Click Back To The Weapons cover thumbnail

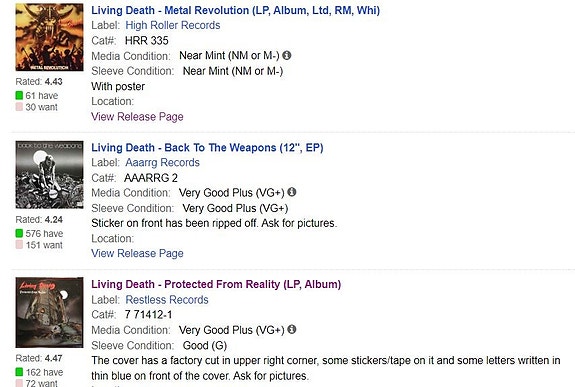pyautogui.click(x=50, y=175)
